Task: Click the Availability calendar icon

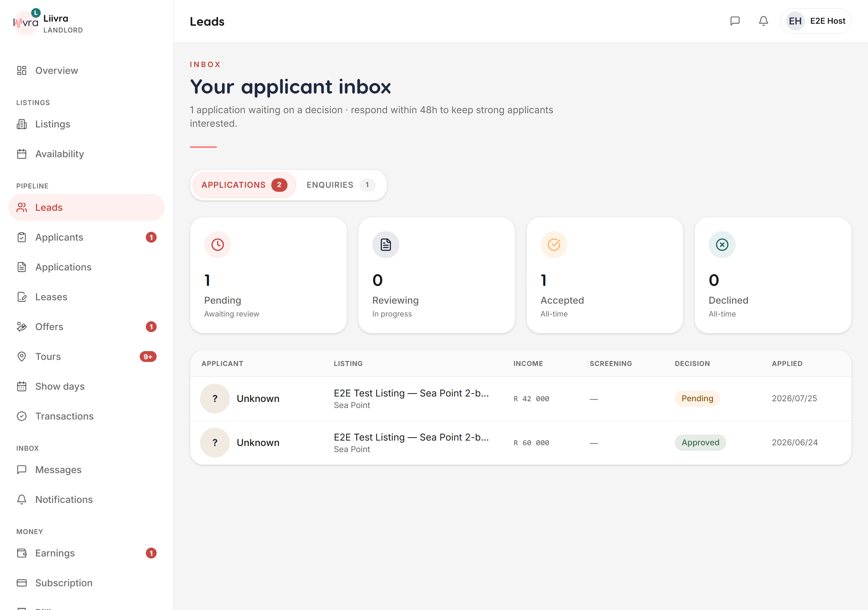Action: click(x=22, y=154)
